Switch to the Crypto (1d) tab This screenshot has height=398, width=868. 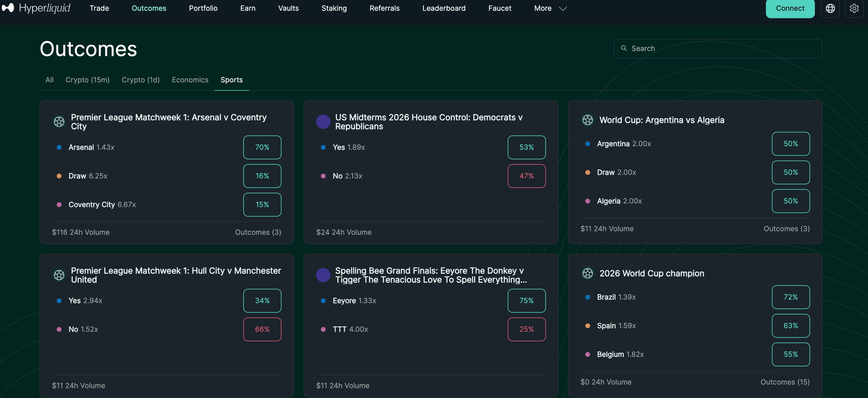(x=141, y=80)
